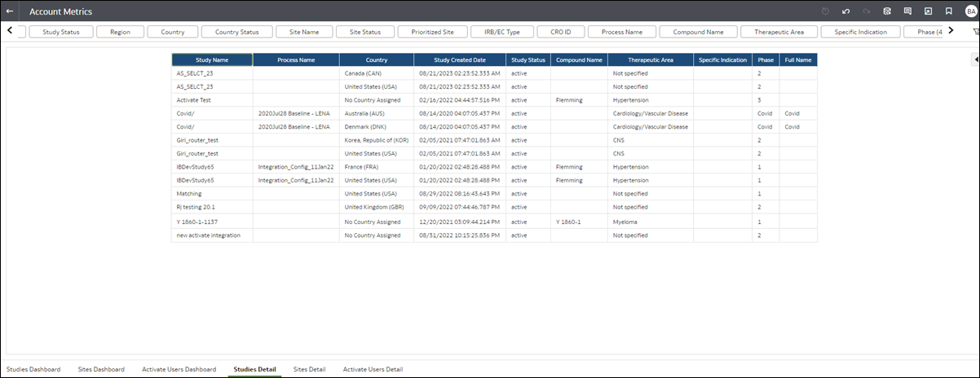Move filter bar right with chevron
This screenshot has height=378, width=980.
[x=951, y=31]
